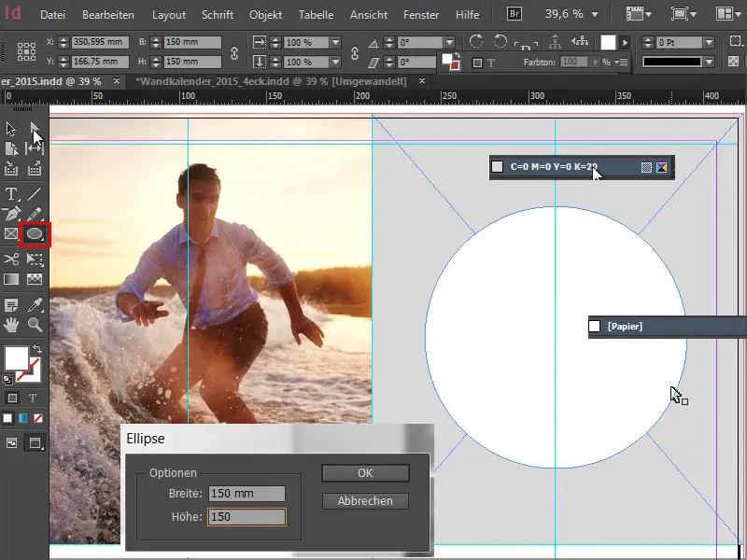747x560 pixels.
Task: Select the [Papier] swatch
Action: click(668, 327)
